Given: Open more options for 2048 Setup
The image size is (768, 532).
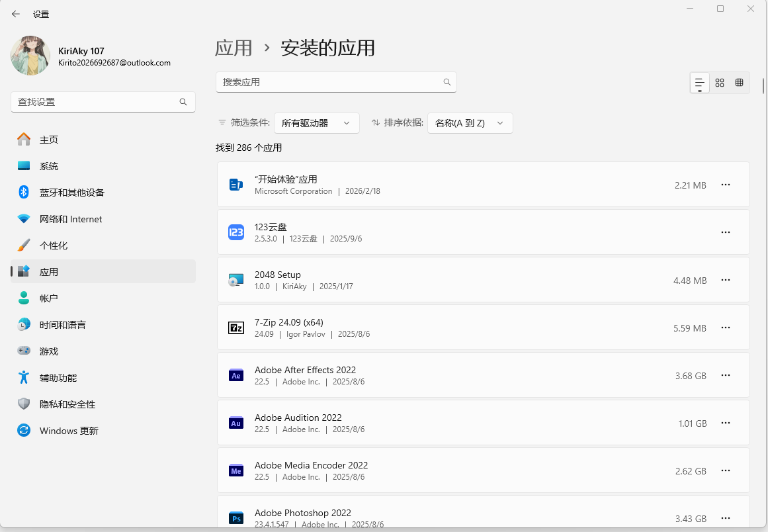Looking at the screenshot, I should coord(726,280).
